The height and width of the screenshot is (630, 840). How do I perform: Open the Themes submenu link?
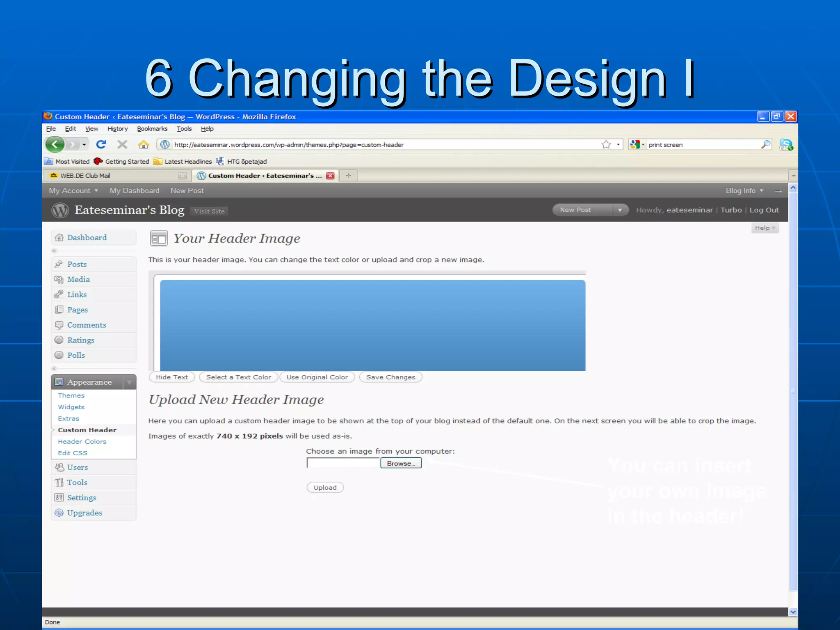[x=71, y=395]
